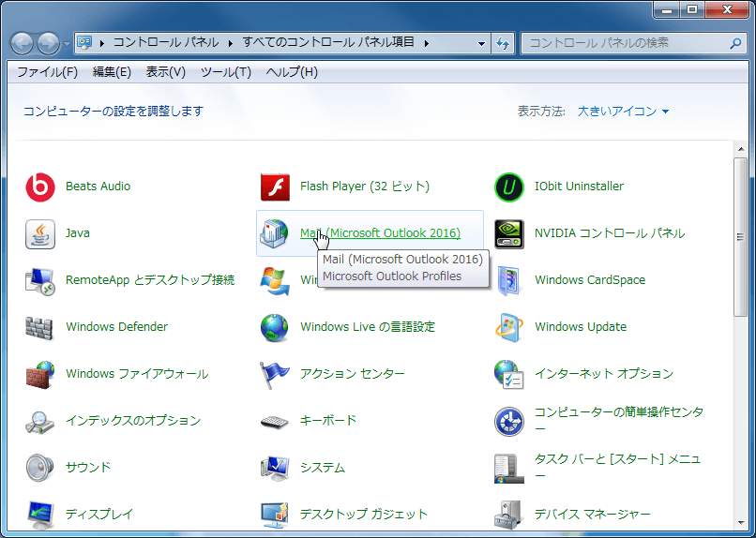Expand the arrow after コントロール パネル breadcrumb

(231, 43)
